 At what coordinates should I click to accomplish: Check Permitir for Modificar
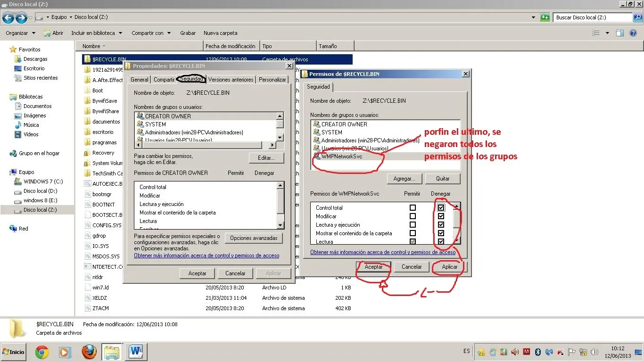pos(413,216)
